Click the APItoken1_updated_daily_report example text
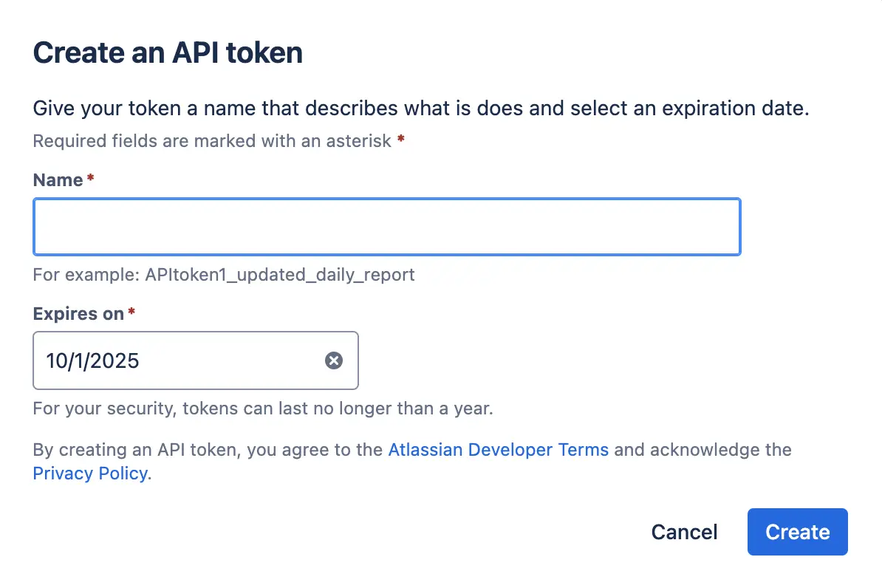 click(x=279, y=275)
